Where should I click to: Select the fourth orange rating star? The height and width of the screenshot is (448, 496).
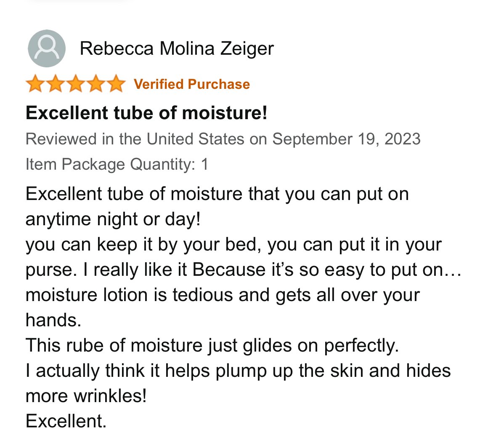[96, 84]
